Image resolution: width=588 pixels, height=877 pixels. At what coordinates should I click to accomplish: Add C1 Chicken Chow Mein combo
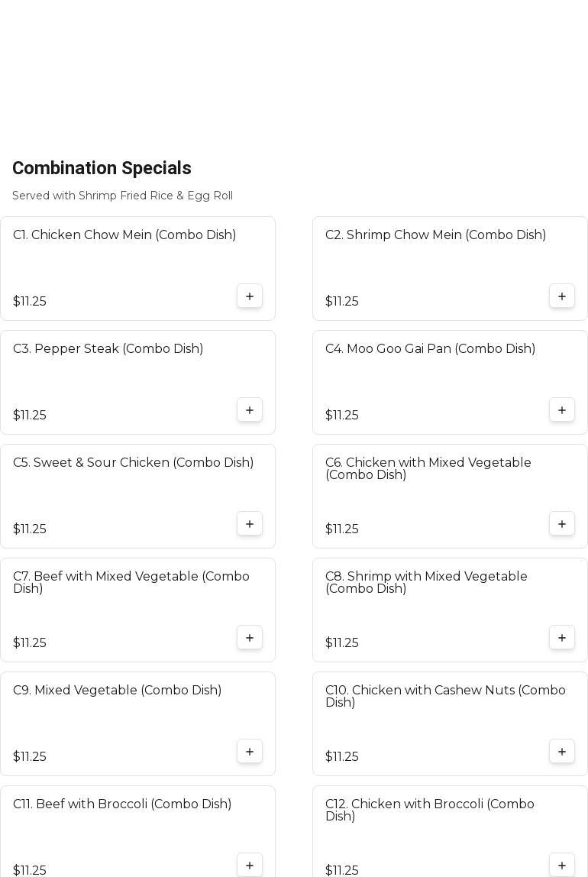tap(250, 296)
